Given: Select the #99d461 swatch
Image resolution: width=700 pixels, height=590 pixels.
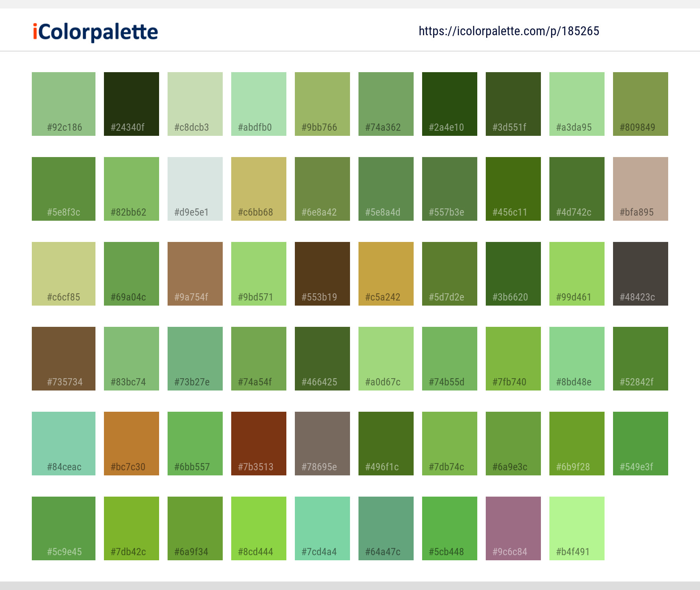Looking at the screenshot, I should 577,274.
